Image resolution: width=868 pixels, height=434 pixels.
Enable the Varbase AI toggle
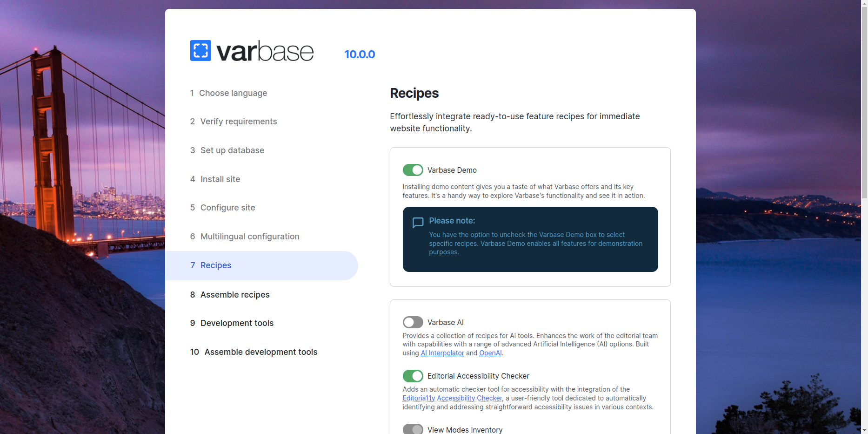(x=413, y=322)
